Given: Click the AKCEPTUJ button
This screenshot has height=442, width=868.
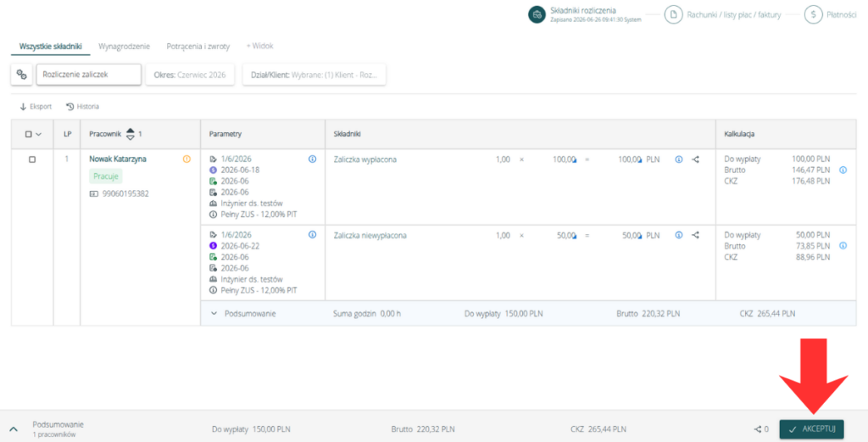Looking at the screenshot, I should click(811, 429).
